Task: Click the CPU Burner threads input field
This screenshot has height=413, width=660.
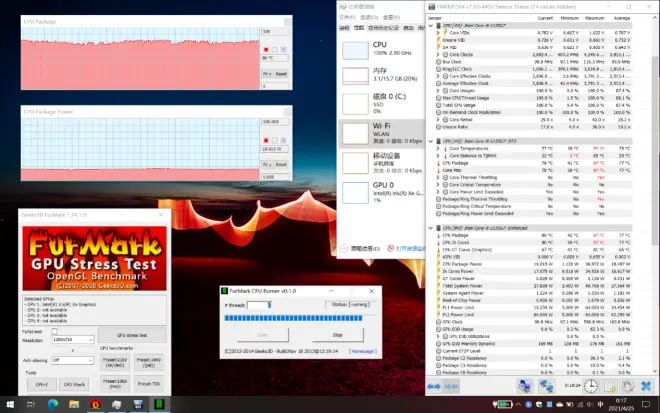Action: click(x=259, y=305)
